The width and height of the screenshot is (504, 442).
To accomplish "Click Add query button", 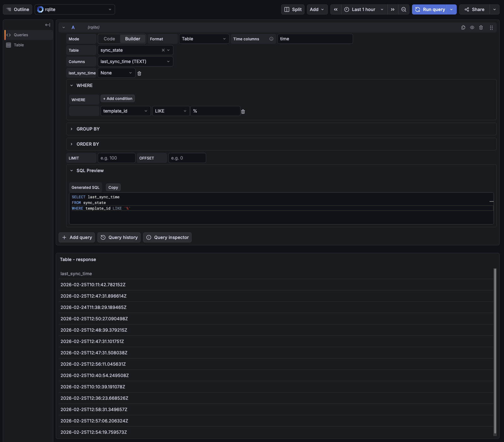I will click(77, 237).
